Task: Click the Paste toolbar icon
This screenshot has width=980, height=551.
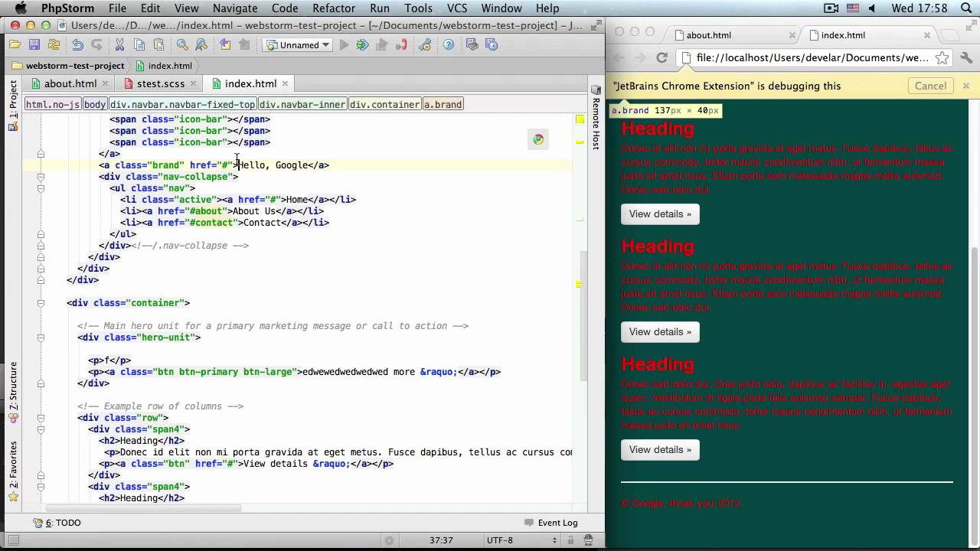Action: pos(158,45)
